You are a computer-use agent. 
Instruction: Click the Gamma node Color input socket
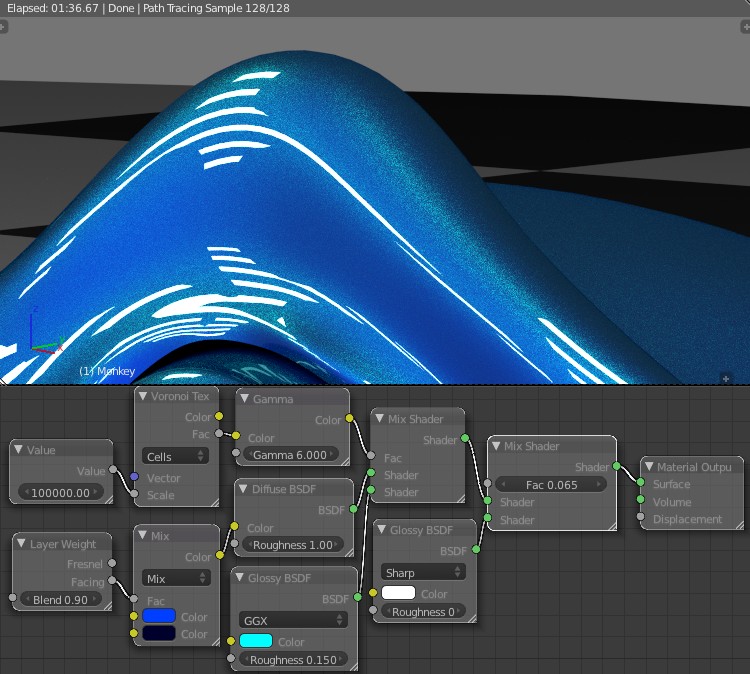click(236, 436)
